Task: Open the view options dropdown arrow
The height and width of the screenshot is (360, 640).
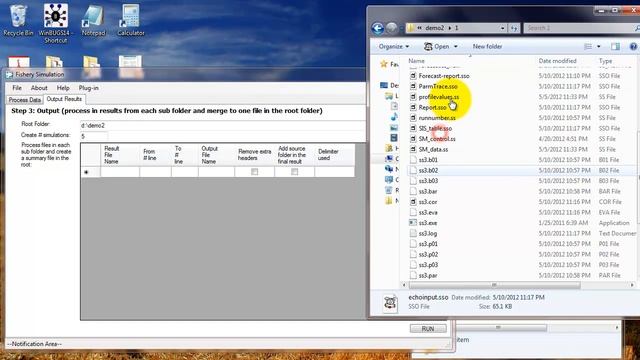Action: pyautogui.click(x=598, y=47)
